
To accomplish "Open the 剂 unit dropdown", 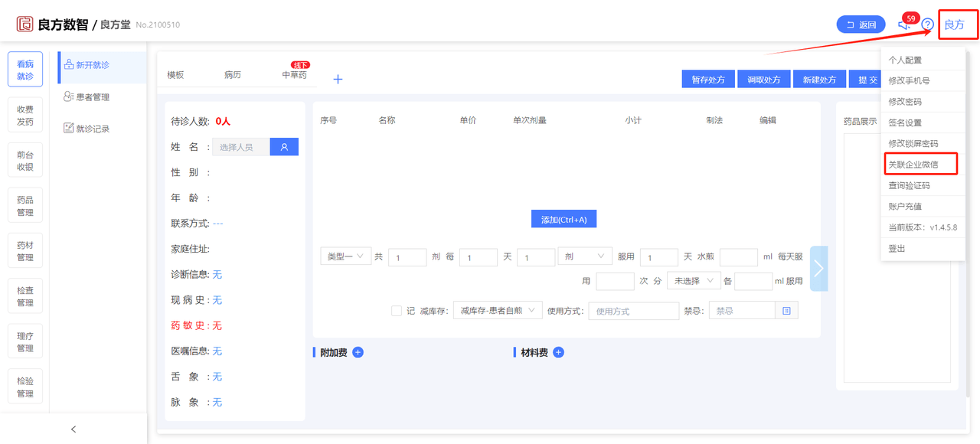I will point(585,256).
